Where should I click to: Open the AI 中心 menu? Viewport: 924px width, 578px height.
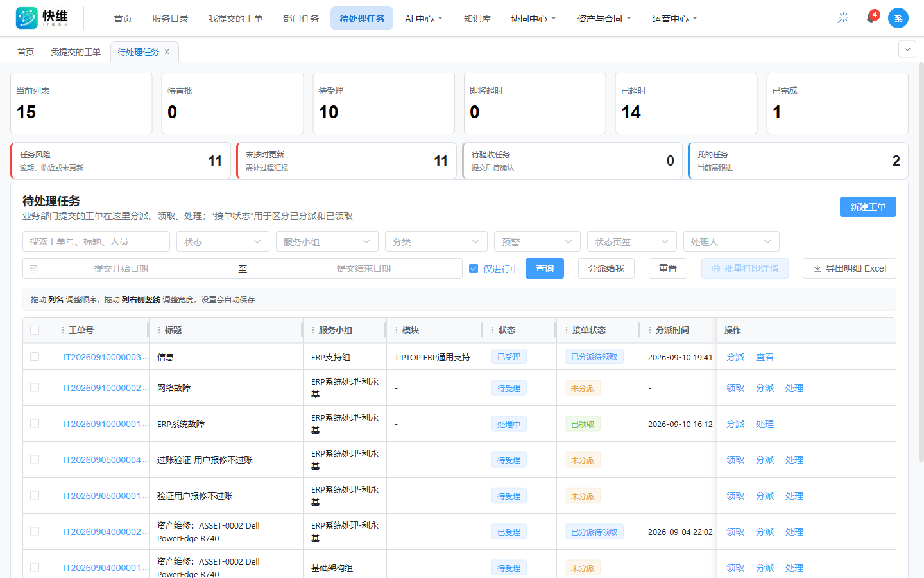[x=424, y=19]
